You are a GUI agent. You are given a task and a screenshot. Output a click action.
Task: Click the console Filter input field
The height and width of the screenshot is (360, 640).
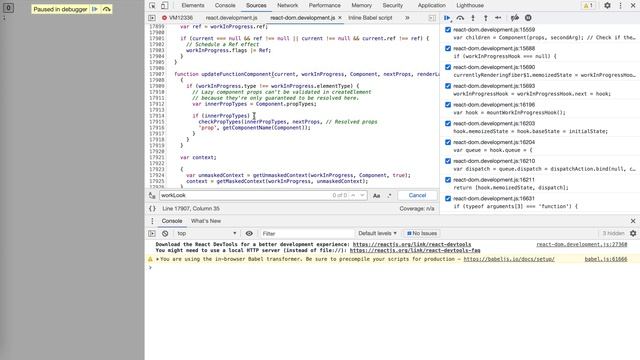(x=307, y=233)
